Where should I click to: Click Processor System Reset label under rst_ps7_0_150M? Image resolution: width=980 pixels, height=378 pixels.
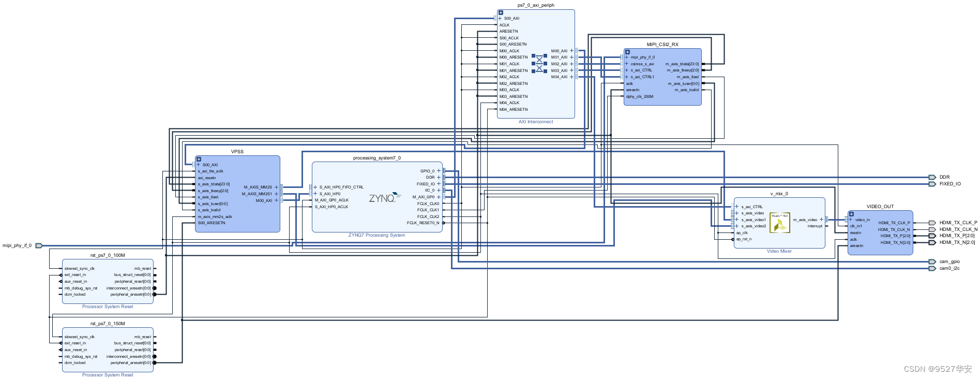(108, 375)
